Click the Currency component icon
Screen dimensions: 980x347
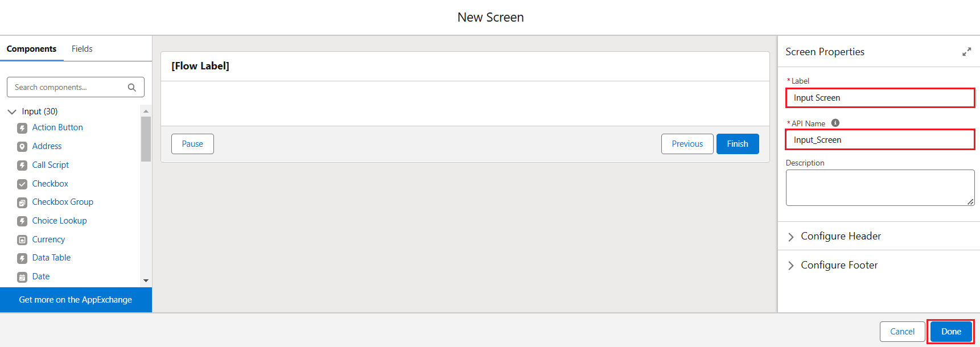click(x=22, y=240)
